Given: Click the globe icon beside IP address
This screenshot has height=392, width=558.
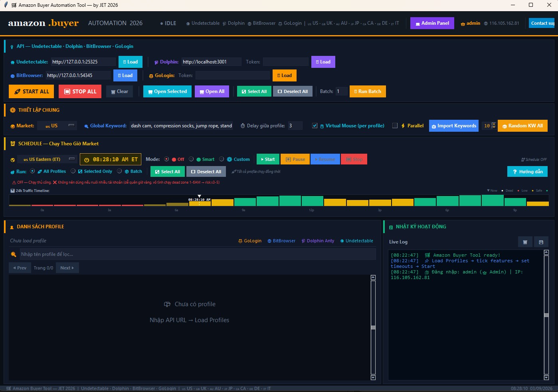Looking at the screenshot, I should (486, 24).
